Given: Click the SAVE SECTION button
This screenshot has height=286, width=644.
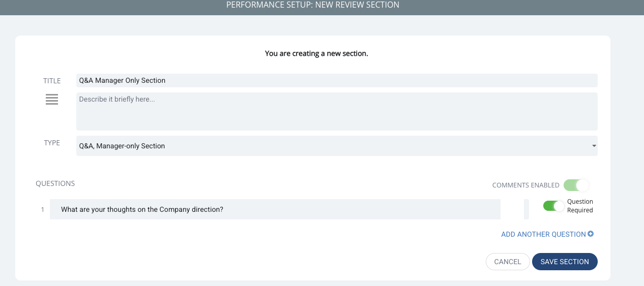Looking at the screenshot, I should click(x=565, y=262).
